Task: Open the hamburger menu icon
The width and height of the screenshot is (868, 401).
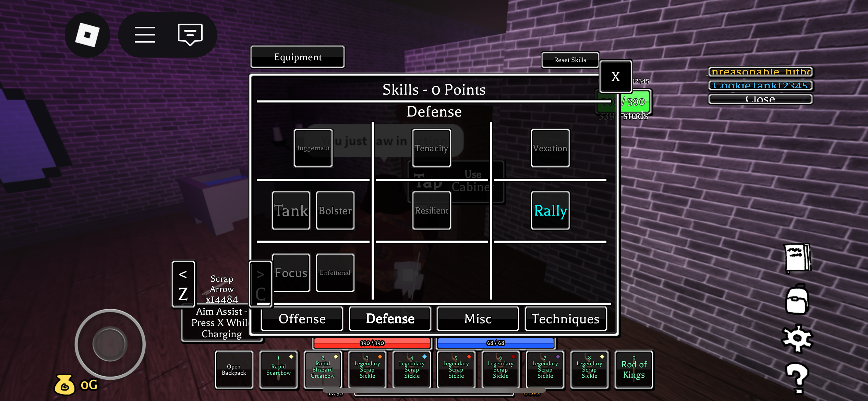Action: [145, 35]
